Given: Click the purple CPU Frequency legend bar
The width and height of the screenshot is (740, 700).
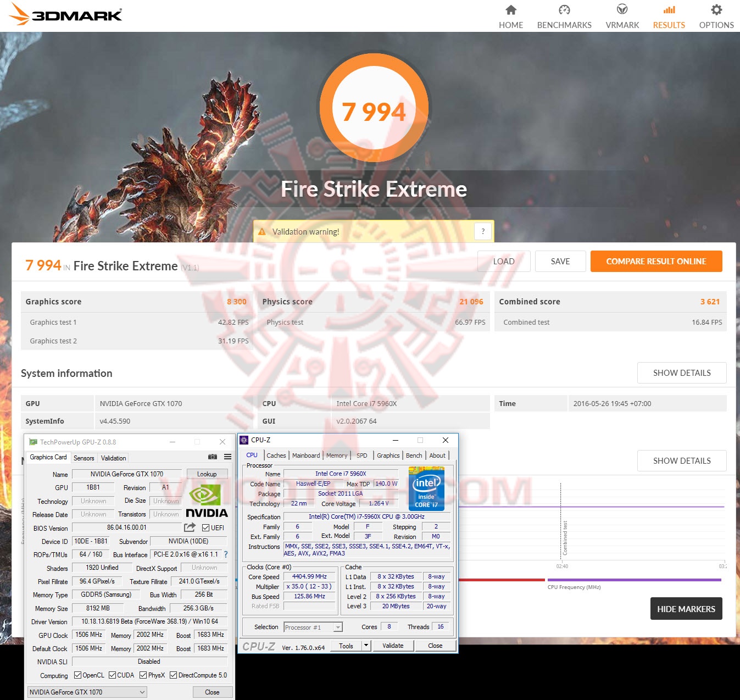Looking at the screenshot, I should click(x=634, y=580).
